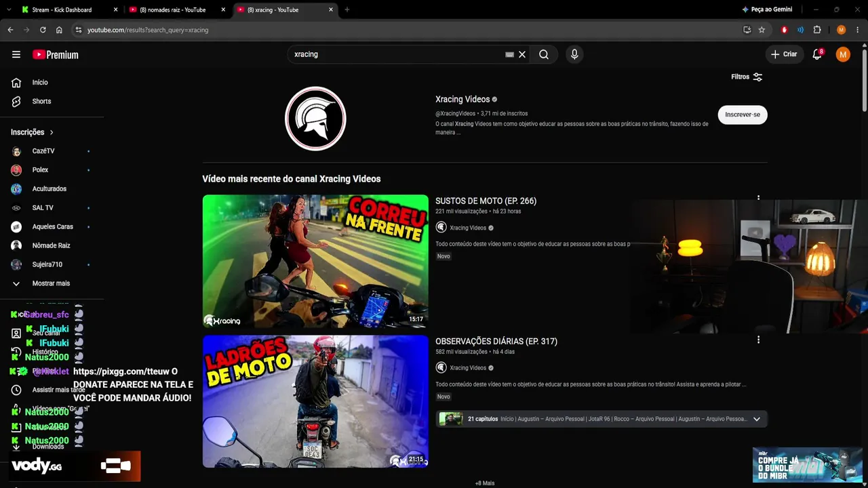Viewport: 868px width, 488px height.
Task: Open the browser home page button
Action: 59,30
